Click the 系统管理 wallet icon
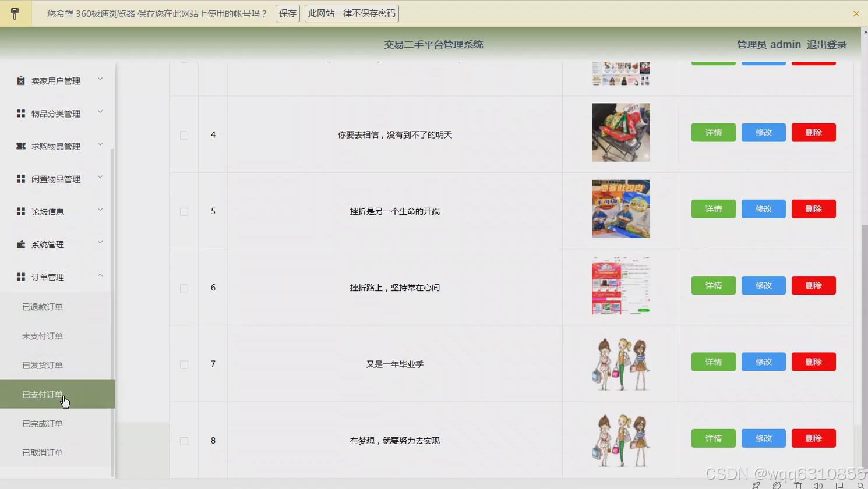 click(x=21, y=245)
